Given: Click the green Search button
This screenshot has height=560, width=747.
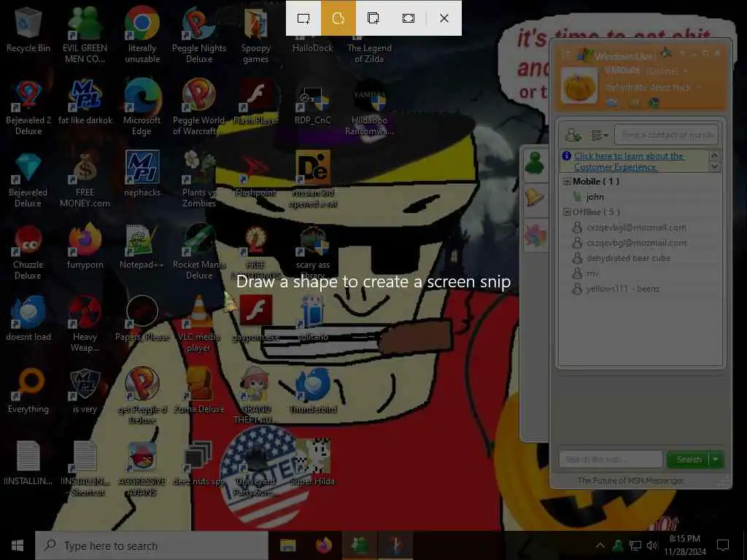Looking at the screenshot, I should [x=689, y=459].
